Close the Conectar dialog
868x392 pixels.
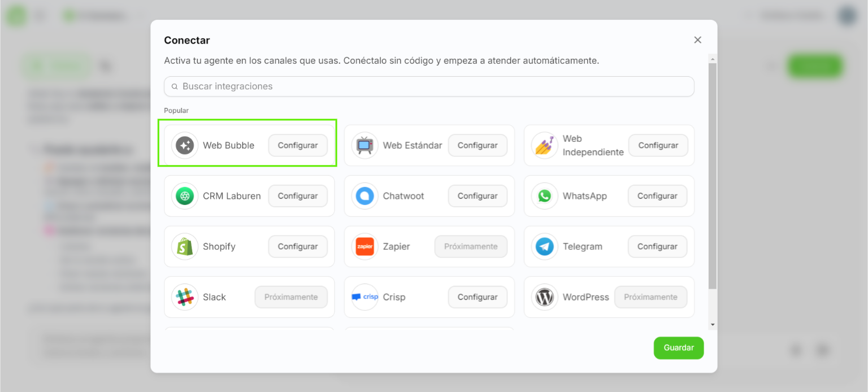point(697,40)
